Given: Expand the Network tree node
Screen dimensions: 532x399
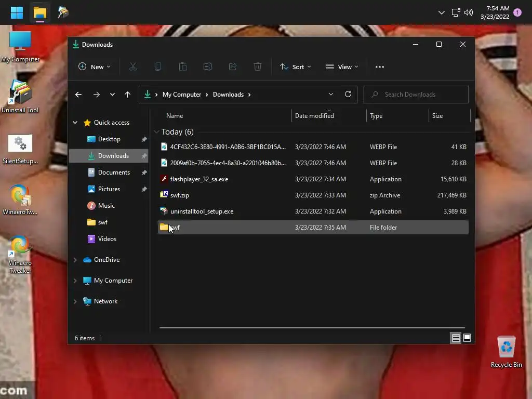Looking at the screenshot, I should pyautogui.click(x=75, y=301).
